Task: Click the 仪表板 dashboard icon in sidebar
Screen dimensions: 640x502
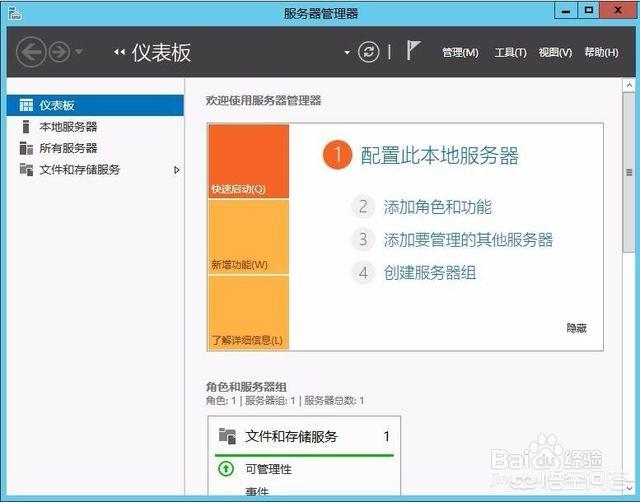Action: click(x=26, y=105)
